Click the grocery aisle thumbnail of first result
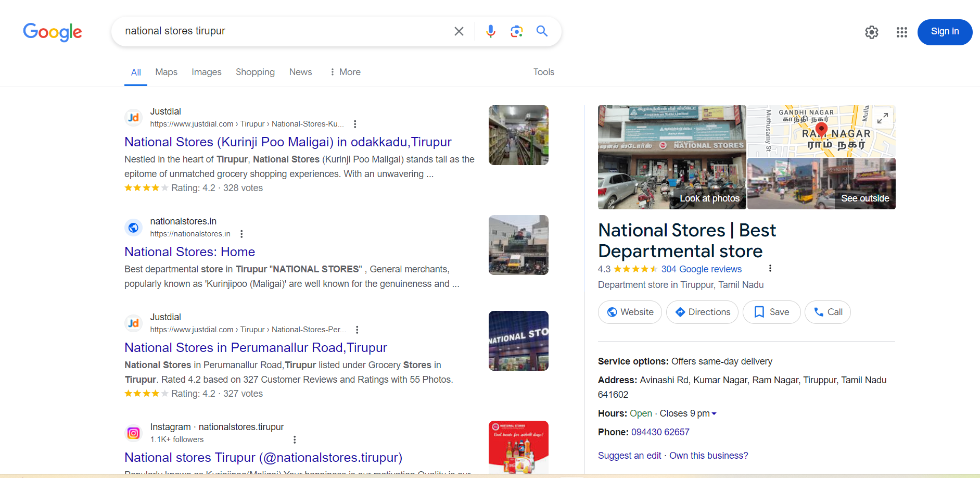The image size is (980, 478). click(x=518, y=135)
